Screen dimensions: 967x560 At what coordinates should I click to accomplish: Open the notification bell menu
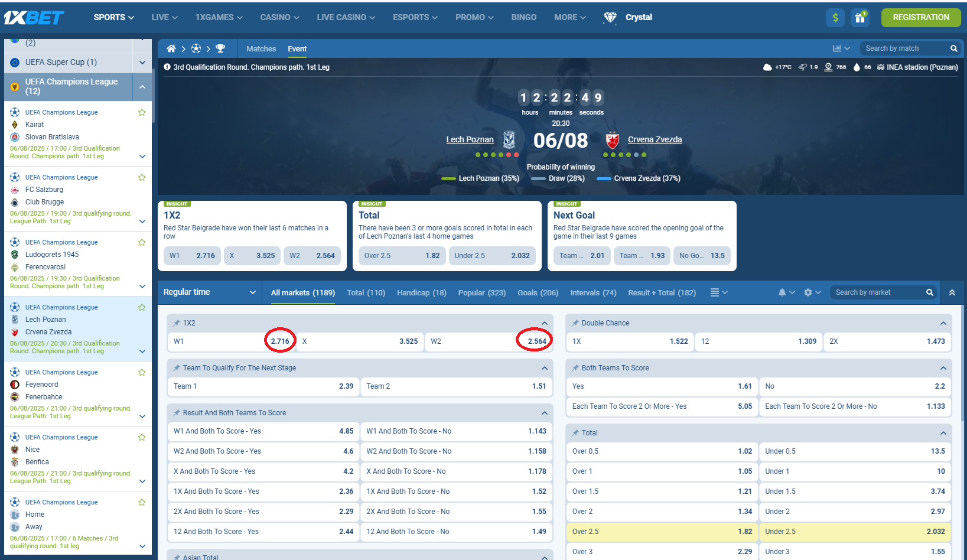786,292
